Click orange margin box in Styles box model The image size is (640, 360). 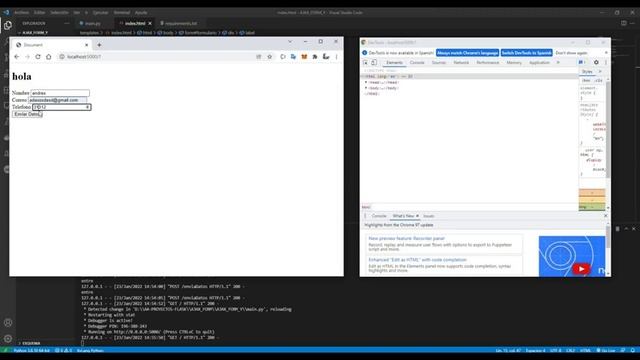[x=592, y=192]
